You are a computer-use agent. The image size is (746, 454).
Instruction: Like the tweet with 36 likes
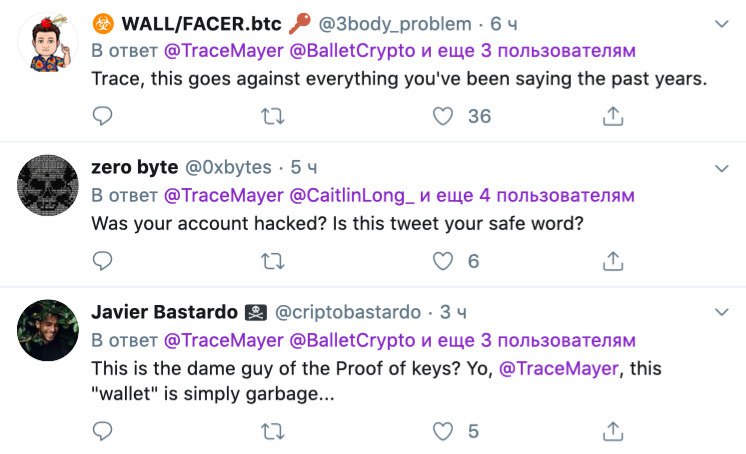[x=442, y=116]
